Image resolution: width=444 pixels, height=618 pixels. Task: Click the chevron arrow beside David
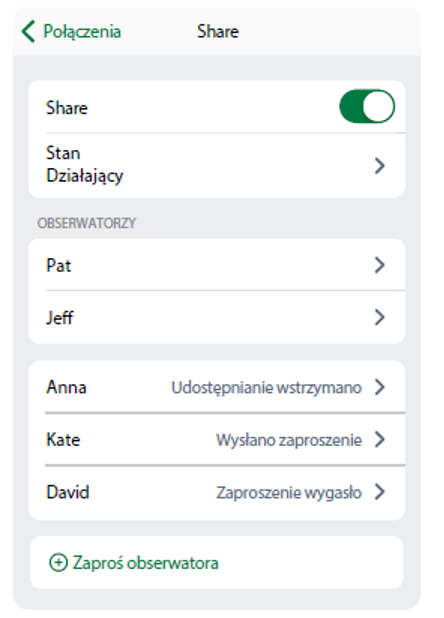(379, 492)
